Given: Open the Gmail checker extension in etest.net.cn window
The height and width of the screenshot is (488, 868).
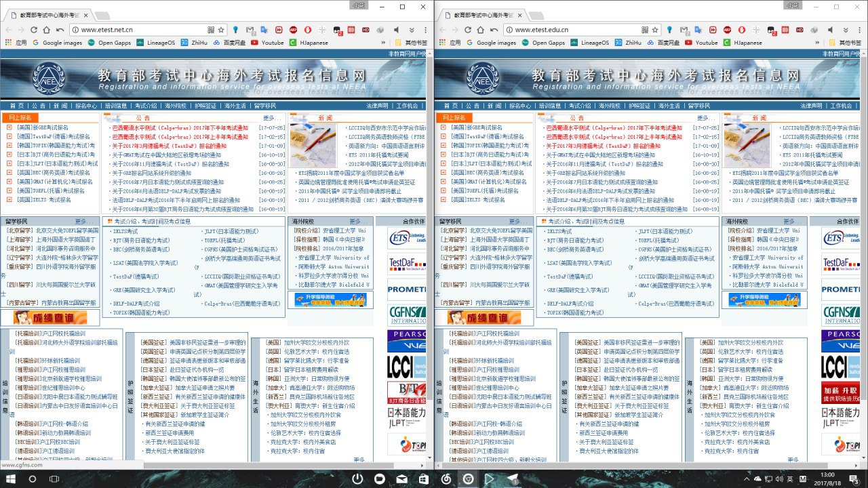Looking at the screenshot, I should click(x=251, y=30).
